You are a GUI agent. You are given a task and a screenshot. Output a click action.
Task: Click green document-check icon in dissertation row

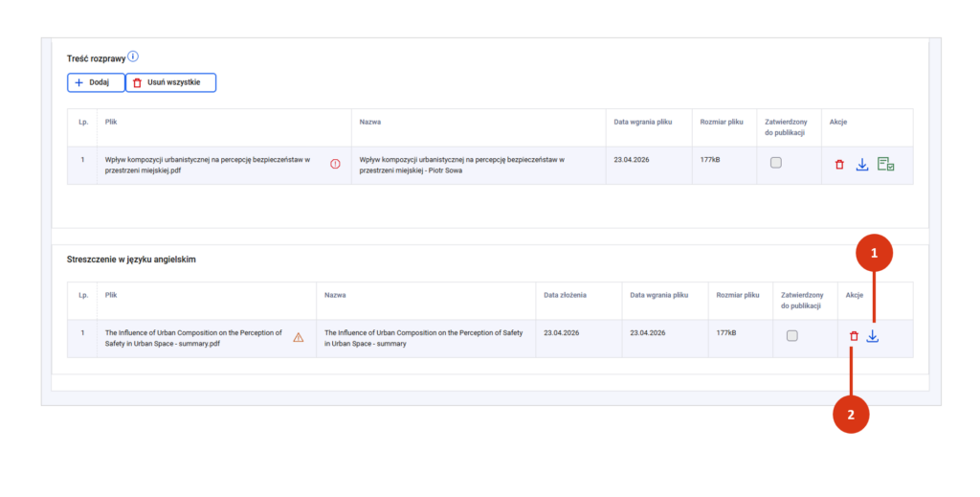(886, 165)
